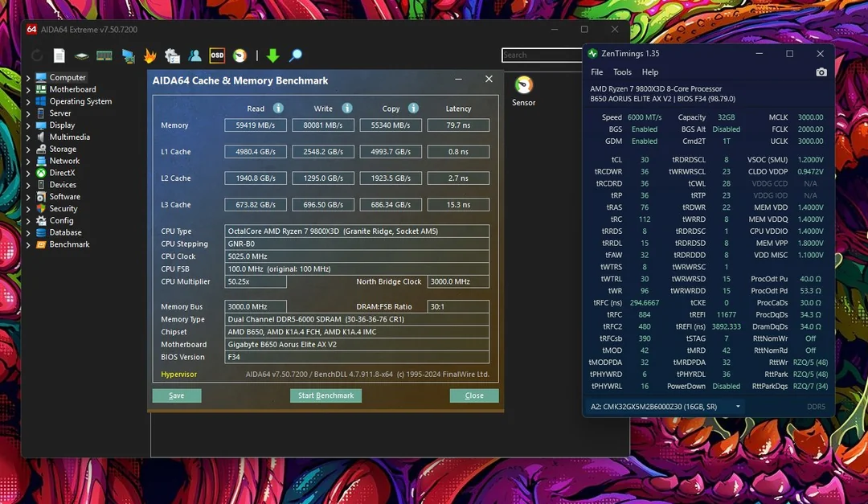Click tRFC (ns) value 294.6667

pyautogui.click(x=645, y=303)
